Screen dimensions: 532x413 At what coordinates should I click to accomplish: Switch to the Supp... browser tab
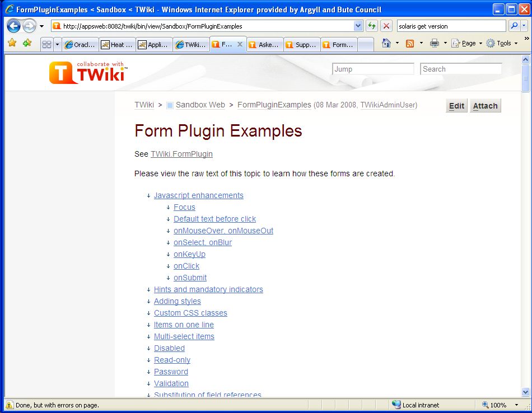coord(302,45)
